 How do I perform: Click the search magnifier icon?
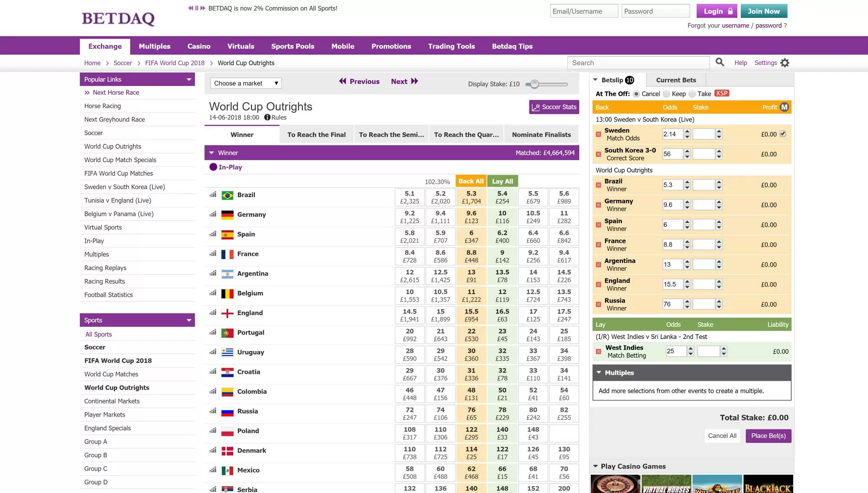click(720, 62)
